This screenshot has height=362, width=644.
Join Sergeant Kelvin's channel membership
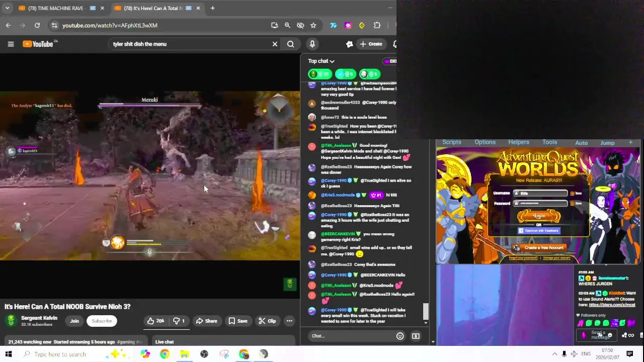[74, 321]
